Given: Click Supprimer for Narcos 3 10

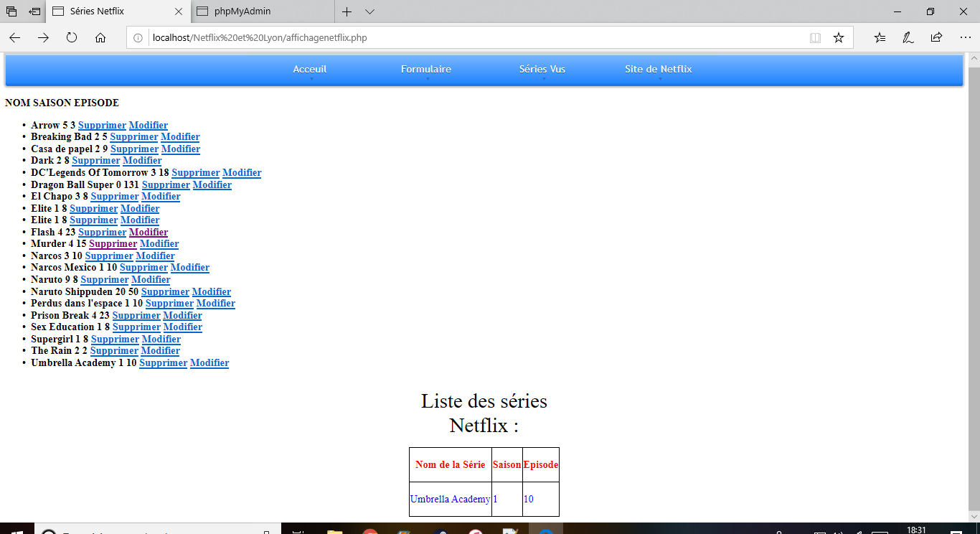Looking at the screenshot, I should 109,256.
